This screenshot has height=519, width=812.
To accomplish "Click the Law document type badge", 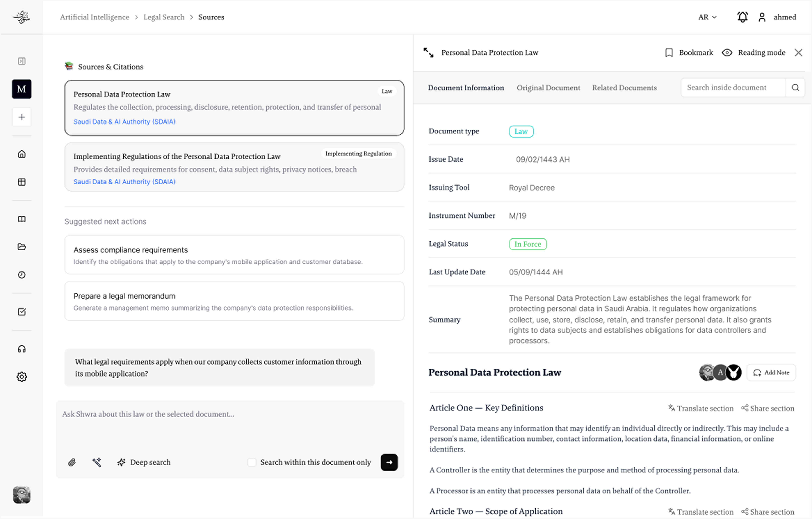I will [x=521, y=131].
